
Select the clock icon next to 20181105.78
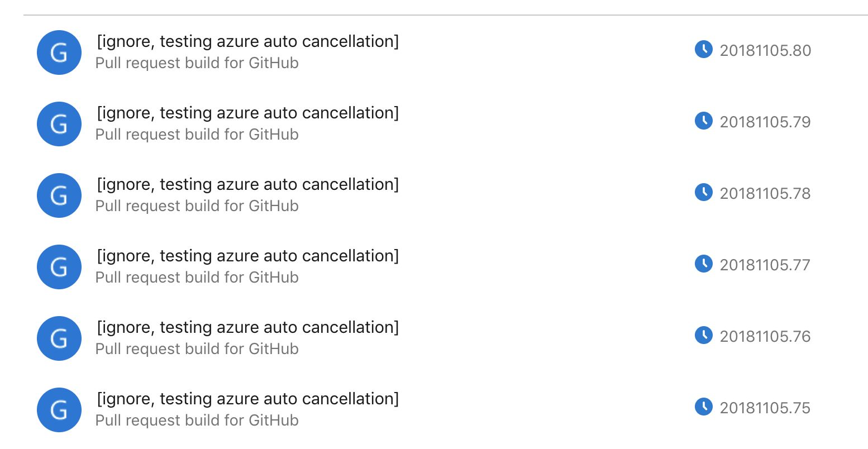[703, 192]
